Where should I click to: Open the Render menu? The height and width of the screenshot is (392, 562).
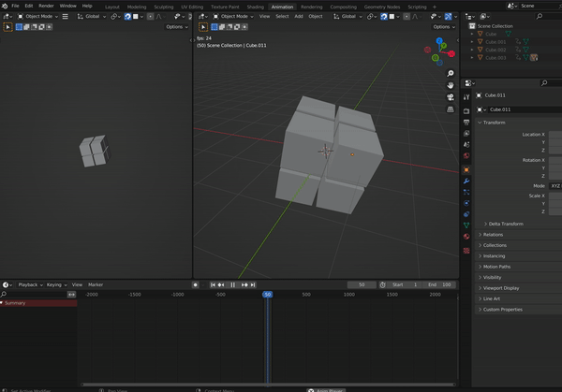tap(46, 6)
